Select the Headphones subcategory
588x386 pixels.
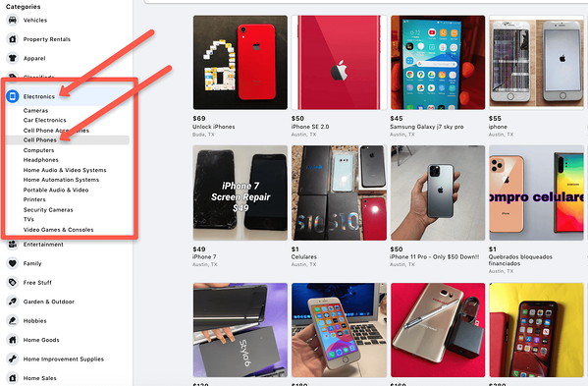point(41,160)
